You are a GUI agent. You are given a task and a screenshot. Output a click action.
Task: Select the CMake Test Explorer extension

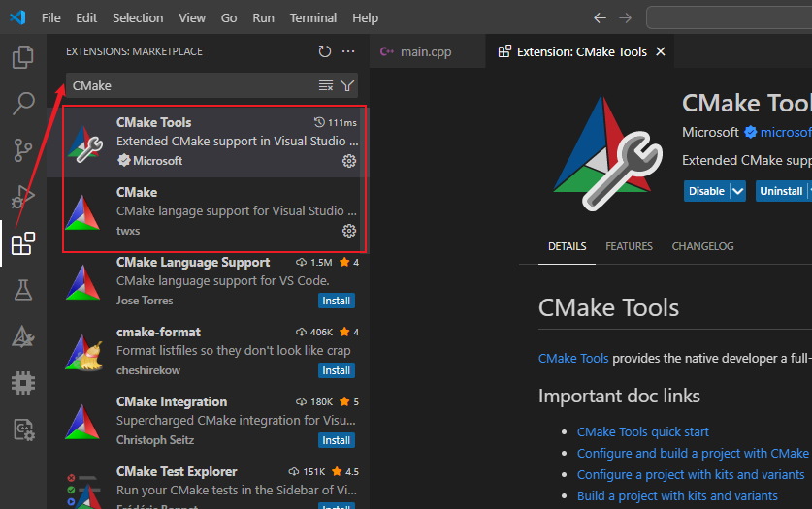(208, 483)
